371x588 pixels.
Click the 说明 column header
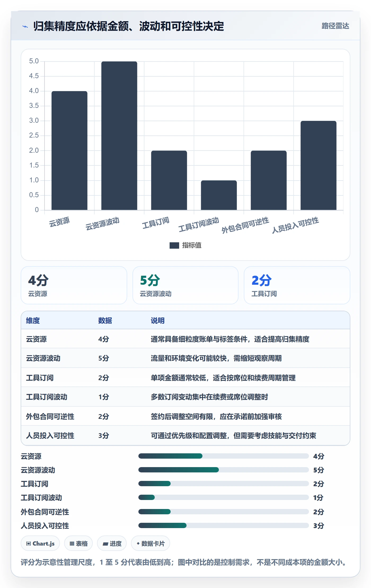click(x=158, y=321)
